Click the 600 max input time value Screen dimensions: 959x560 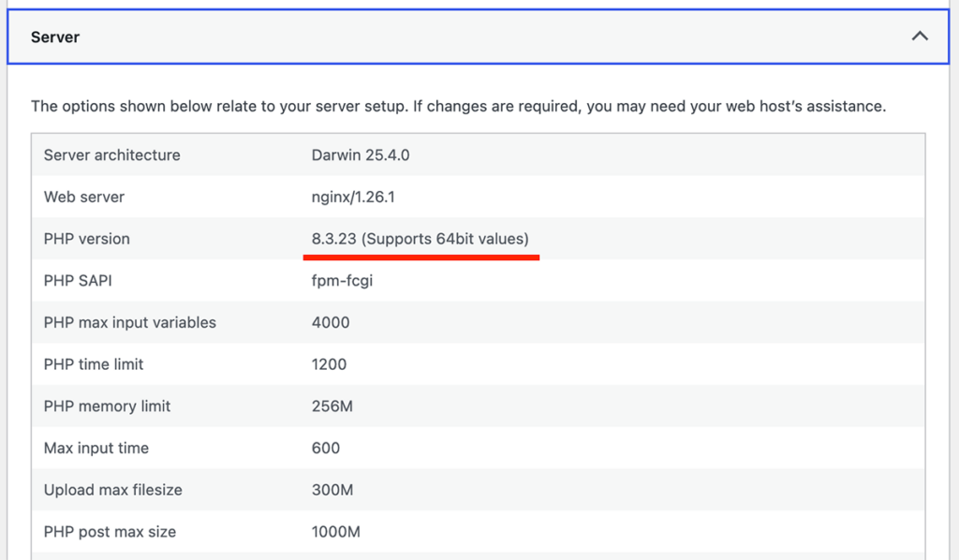[x=326, y=449]
